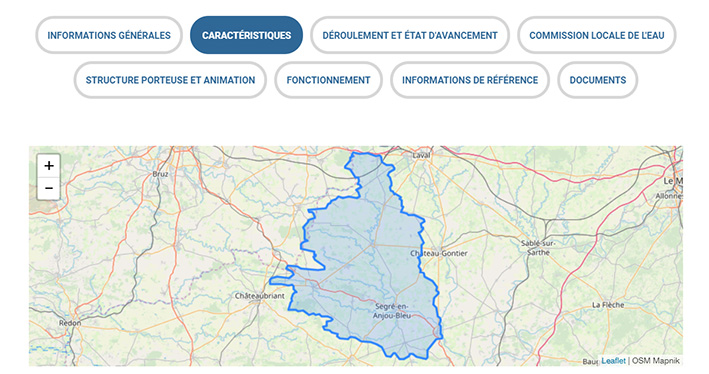Click the Châteaubriant label on the map

[x=260, y=296]
